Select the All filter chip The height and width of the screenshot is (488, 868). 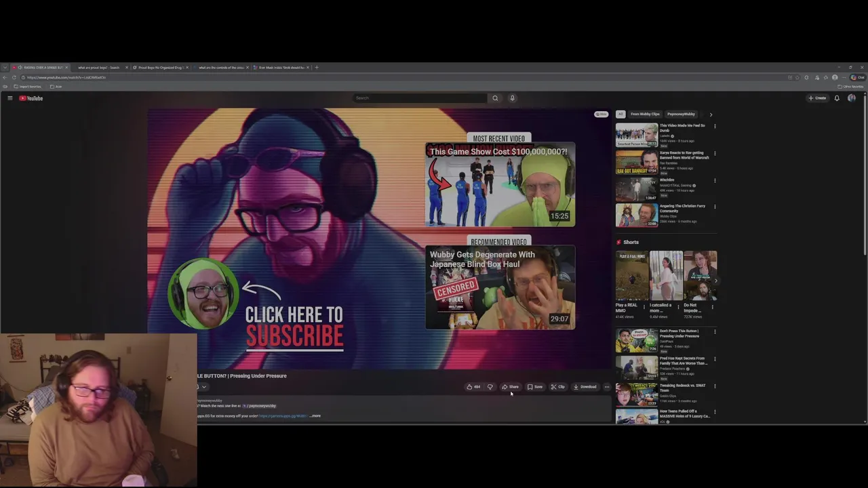tap(620, 115)
